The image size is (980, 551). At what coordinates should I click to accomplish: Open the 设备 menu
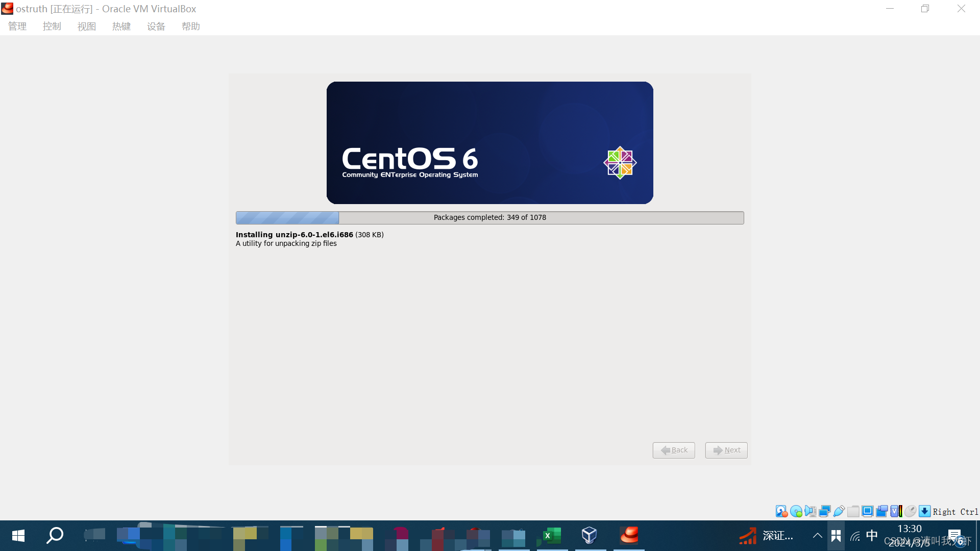(x=156, y=26)
